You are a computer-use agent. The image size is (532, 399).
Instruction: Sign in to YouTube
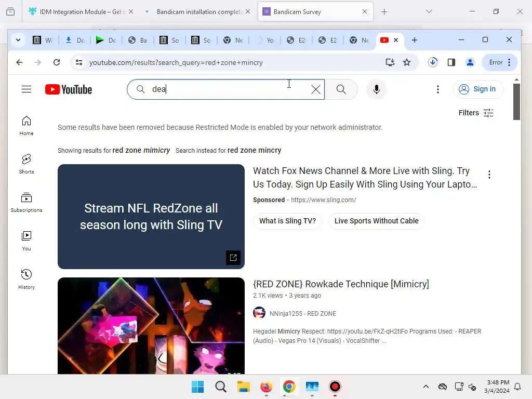click(x=478, y=89)
